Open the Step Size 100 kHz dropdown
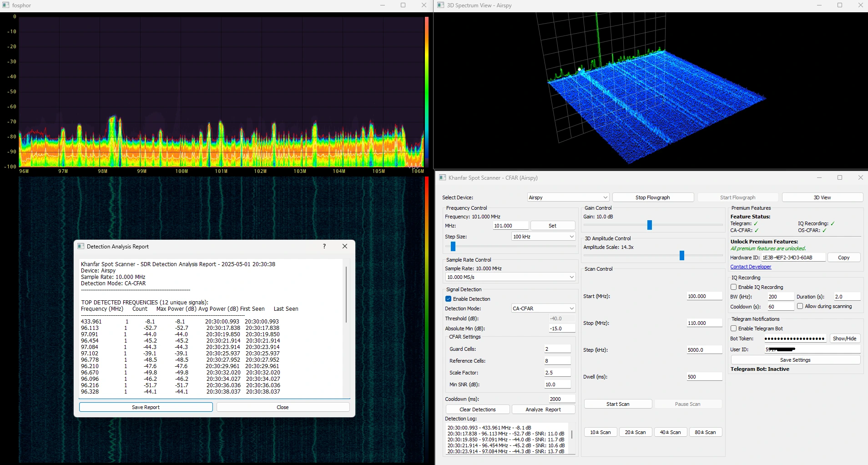The height and width of the screenshot is (465, 868). [543, 237]
